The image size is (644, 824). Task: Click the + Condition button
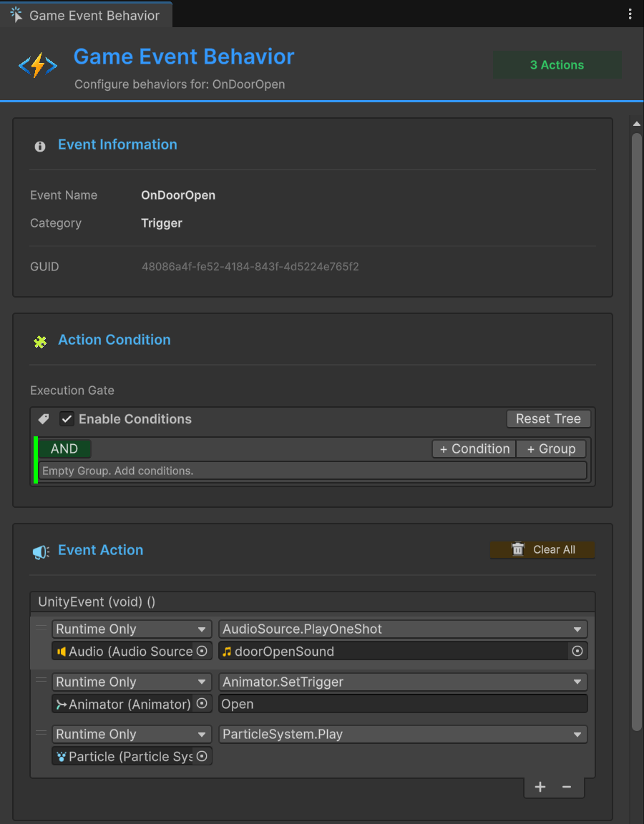point(473,448)
